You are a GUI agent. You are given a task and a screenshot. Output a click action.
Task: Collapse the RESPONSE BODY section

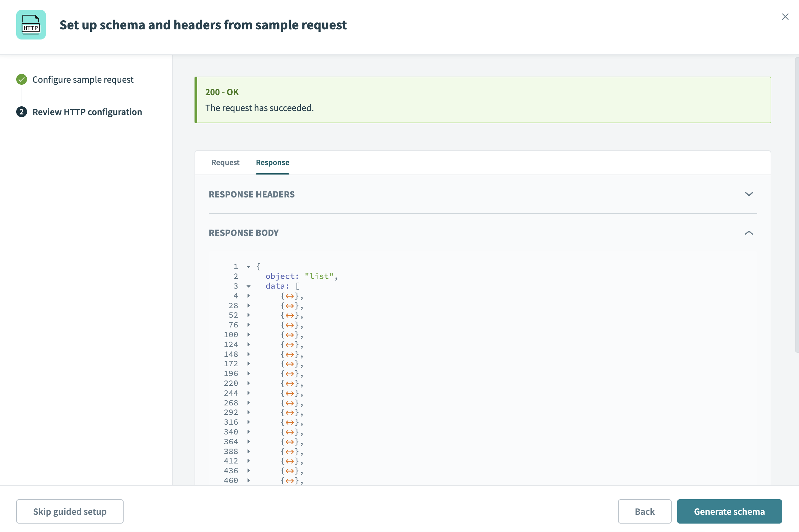[749, 233]
